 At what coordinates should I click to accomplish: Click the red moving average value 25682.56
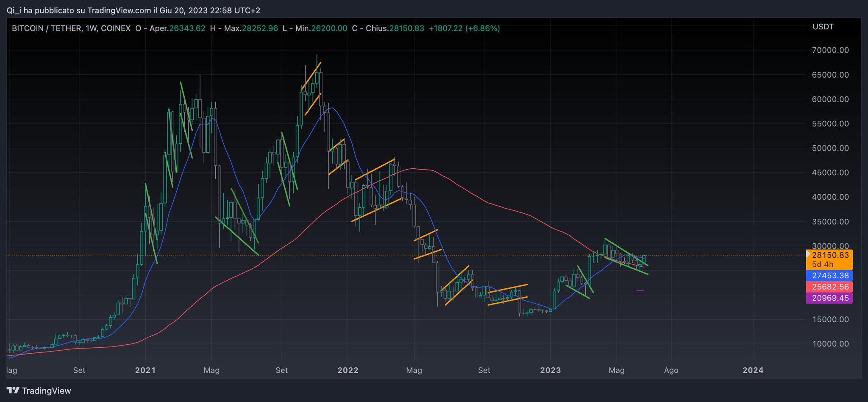[x=830, y=287]
